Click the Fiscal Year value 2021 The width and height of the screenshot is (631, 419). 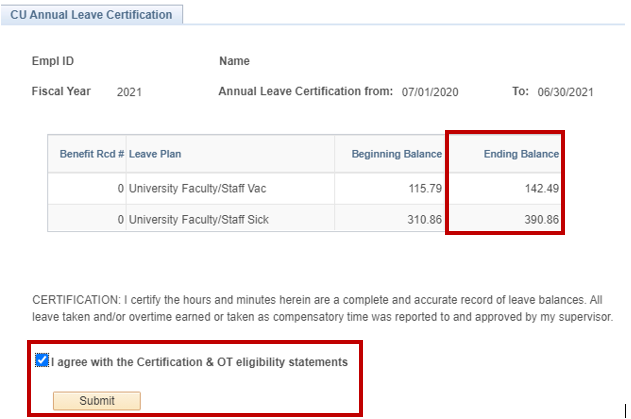[x=129, y=92]
